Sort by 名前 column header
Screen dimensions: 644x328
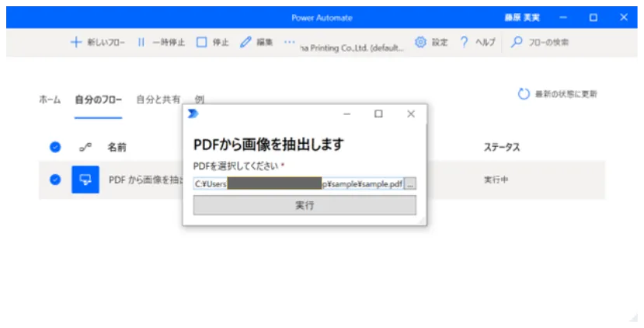pyautogui.click(x=117, y=148)
